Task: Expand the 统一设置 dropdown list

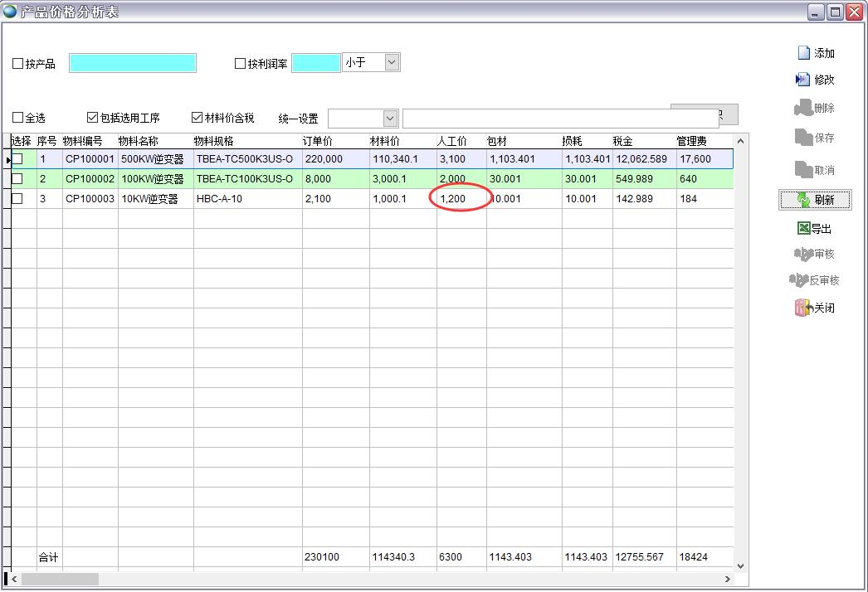Action: pos(390,119)
